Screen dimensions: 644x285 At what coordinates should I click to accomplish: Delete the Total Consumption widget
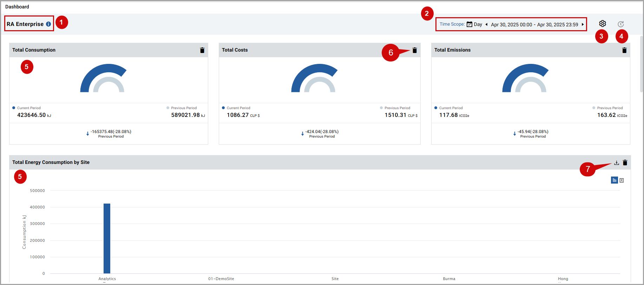(x=202, y=50)
